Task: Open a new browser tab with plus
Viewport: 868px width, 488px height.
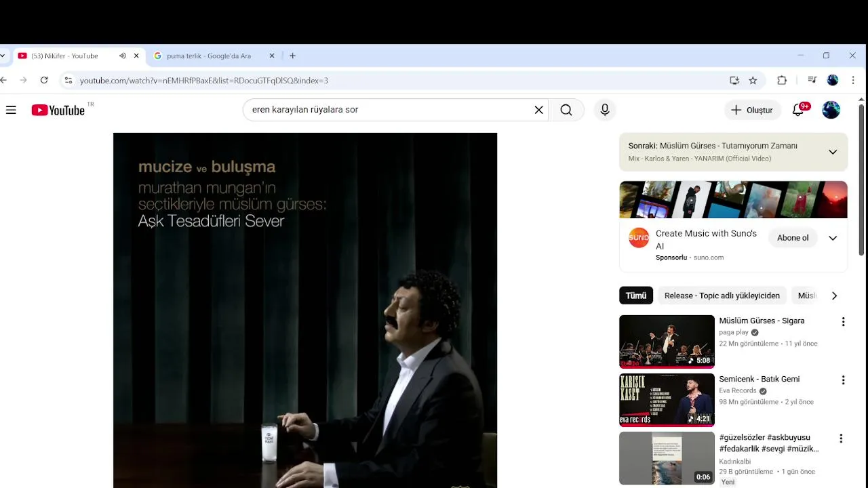Action: click(x=292, y=56)
